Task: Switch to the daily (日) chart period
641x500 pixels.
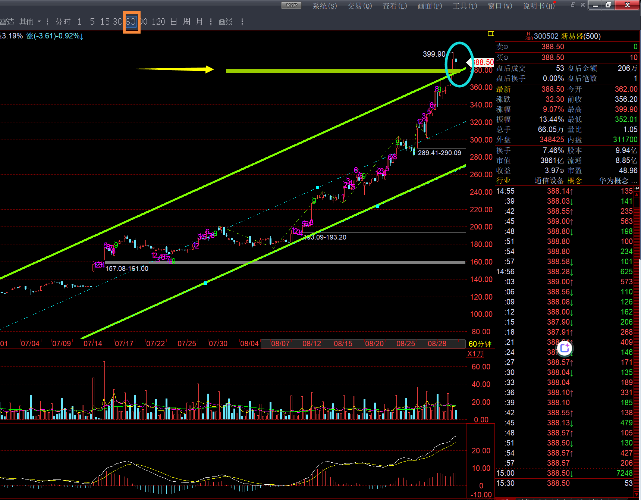Action: pos(173,22)
